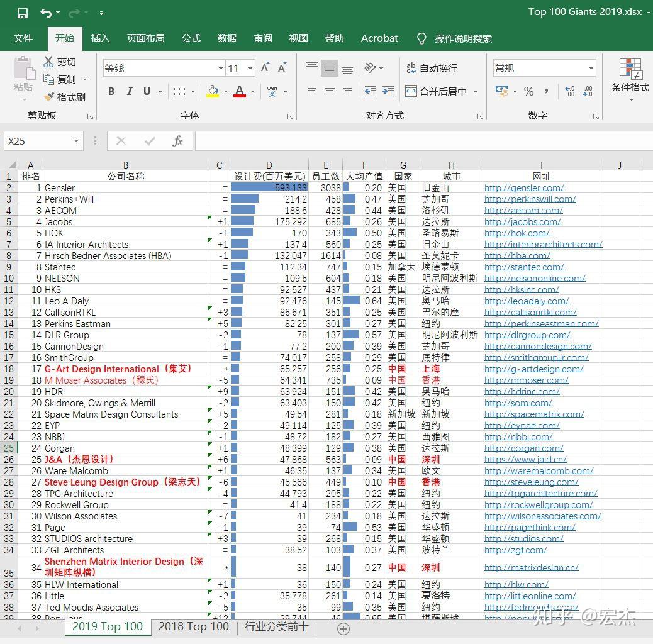
Task: Open the merge and center dropdown arrow
Action: (x=476, y=91)
